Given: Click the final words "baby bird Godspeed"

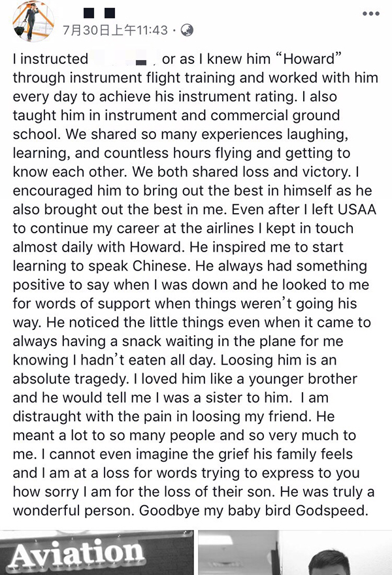Looking at the screenshot, I should (x=298, y=510).
